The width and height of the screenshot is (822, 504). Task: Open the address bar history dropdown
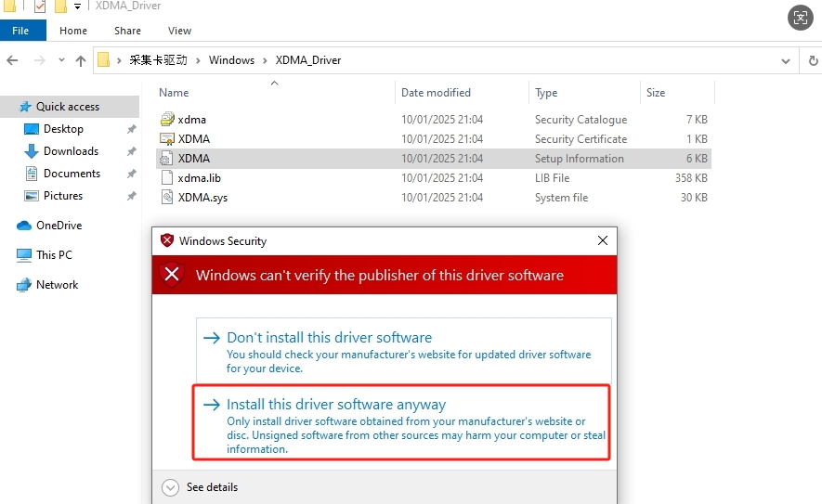(785, 60)
